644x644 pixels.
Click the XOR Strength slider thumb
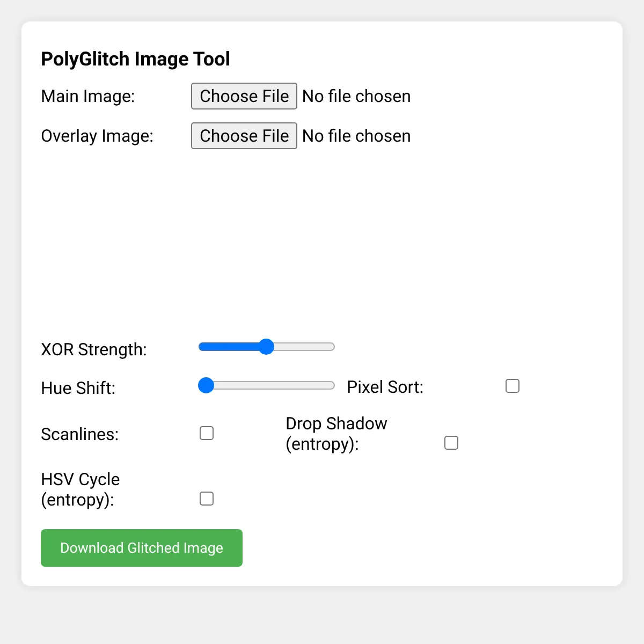266,347
